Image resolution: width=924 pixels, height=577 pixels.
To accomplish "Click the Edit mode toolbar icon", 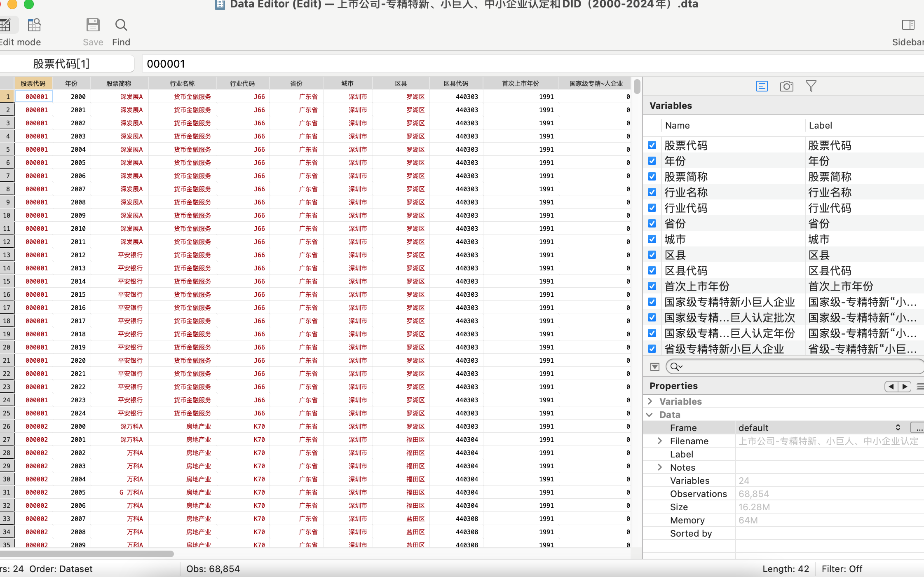I will tap(6, 26).
